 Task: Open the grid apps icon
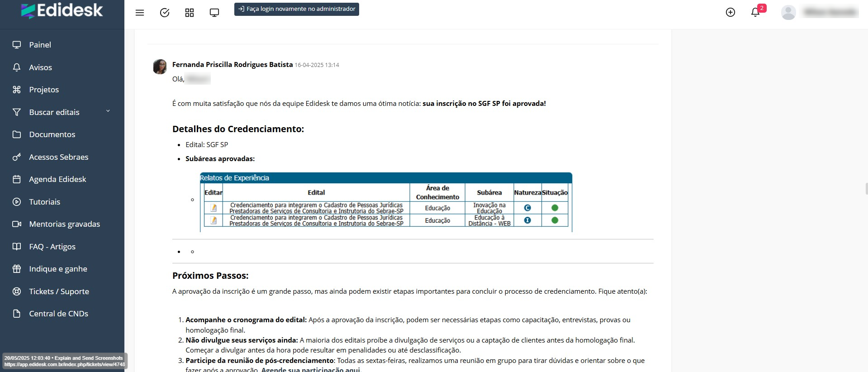(x=190, y=13)
